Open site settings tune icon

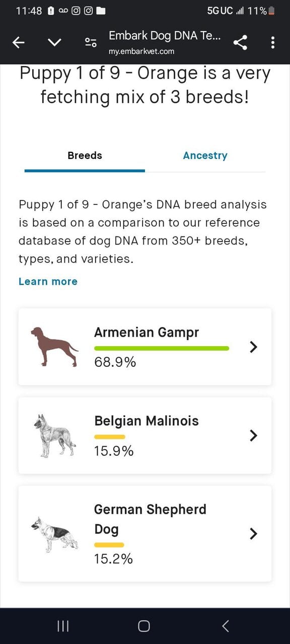click(x=91, y=43)
